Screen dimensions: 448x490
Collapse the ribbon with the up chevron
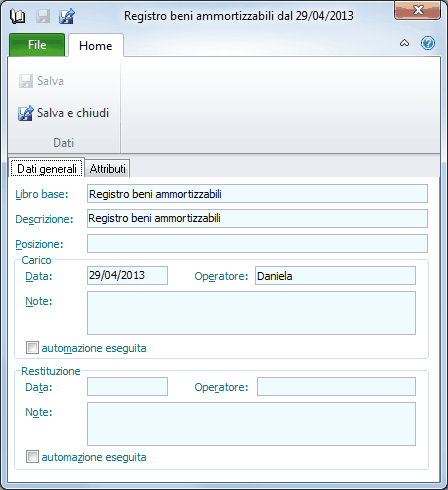[404, 43]
